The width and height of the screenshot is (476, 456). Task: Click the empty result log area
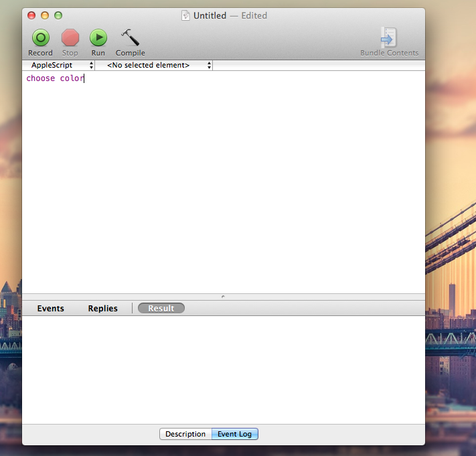tap(224, 370)
